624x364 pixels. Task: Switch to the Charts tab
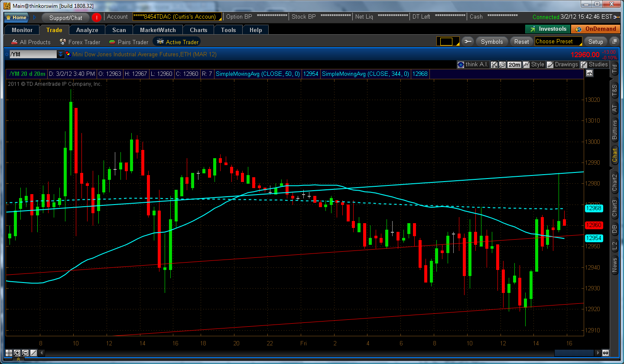tap(198, 30)
